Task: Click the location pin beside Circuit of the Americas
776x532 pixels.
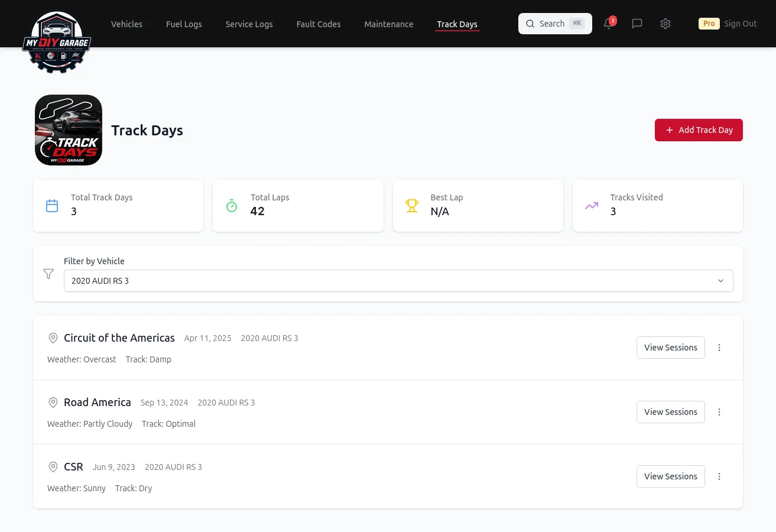Action: (x=53, y=338)
